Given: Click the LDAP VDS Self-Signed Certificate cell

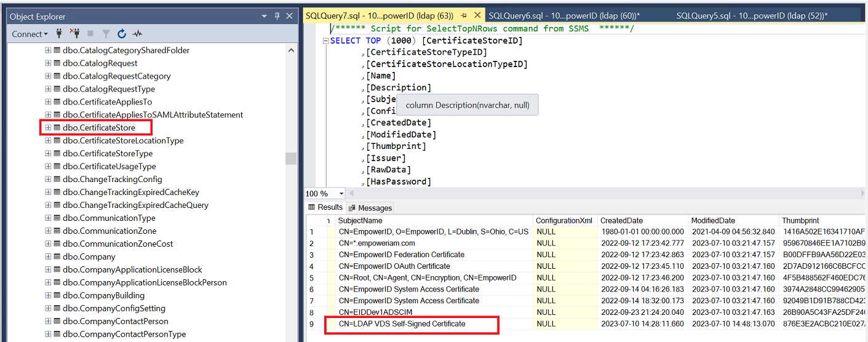Looking at the screenshot, I should pyautogui.click(x=402, y=324).
